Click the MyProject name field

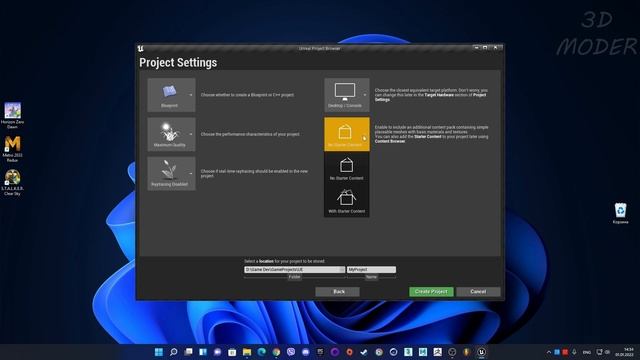point(371,269)
